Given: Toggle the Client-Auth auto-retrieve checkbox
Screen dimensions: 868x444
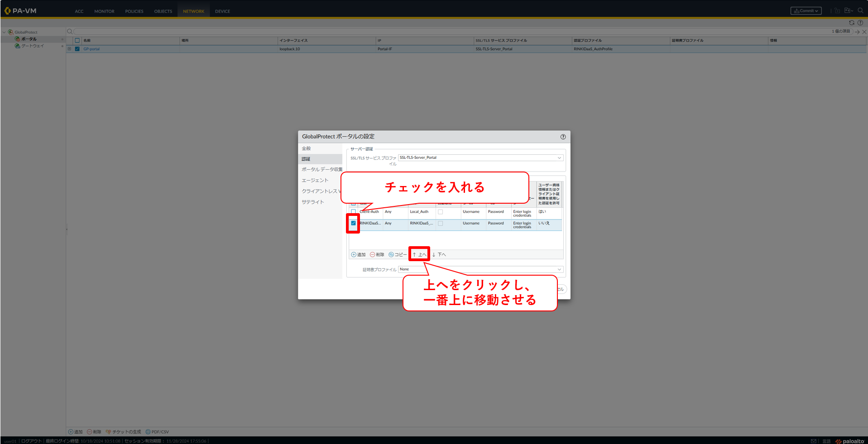Looking at the screenshot, I should (440, 212).
